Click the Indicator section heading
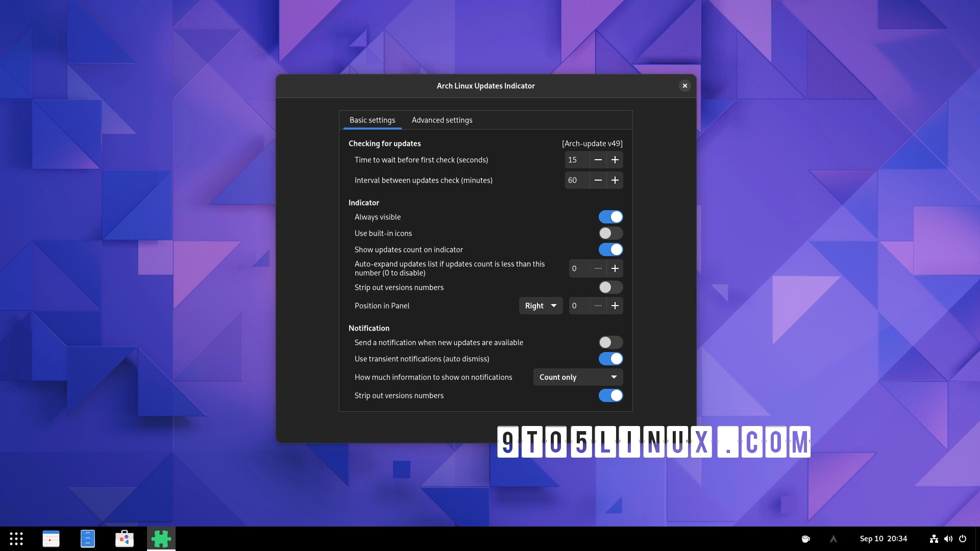Viewport: 980px width, 551px height. point(364,203)
